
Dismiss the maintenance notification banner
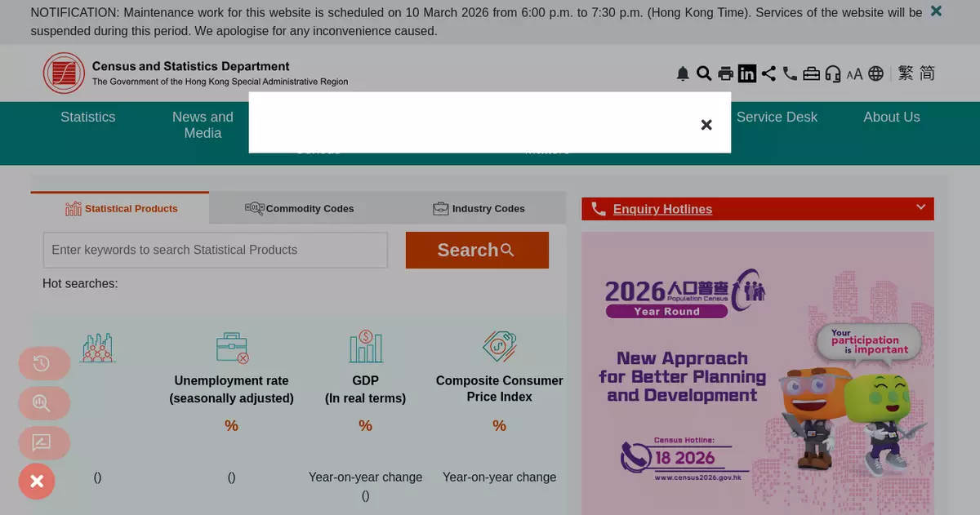tap(936, 11)
